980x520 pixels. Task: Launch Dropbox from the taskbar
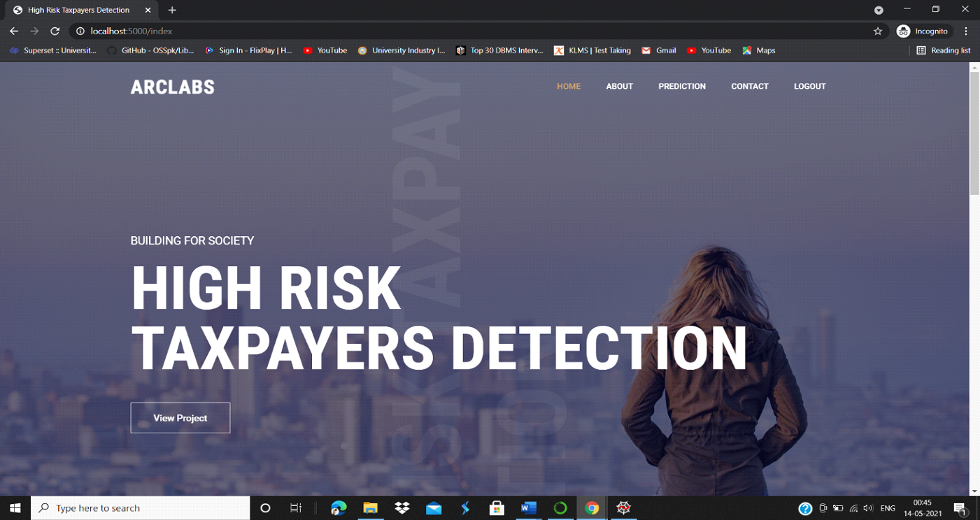pos(402,508)
